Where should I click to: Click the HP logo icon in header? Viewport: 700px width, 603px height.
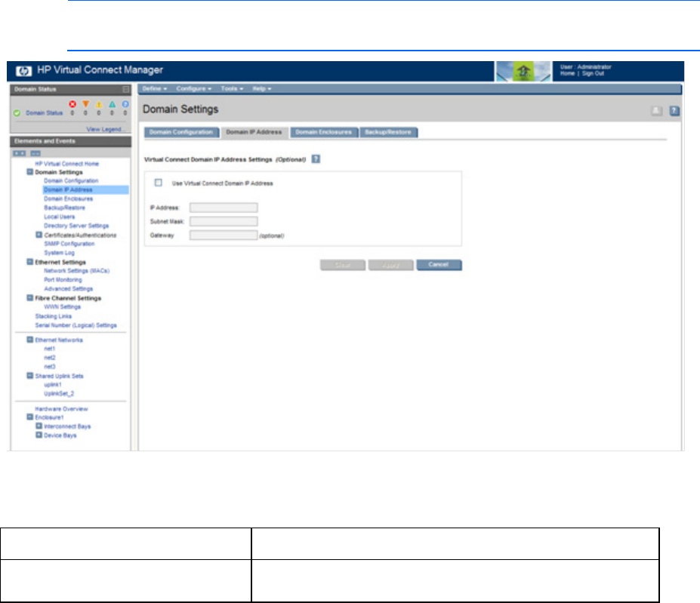point(21,70)
